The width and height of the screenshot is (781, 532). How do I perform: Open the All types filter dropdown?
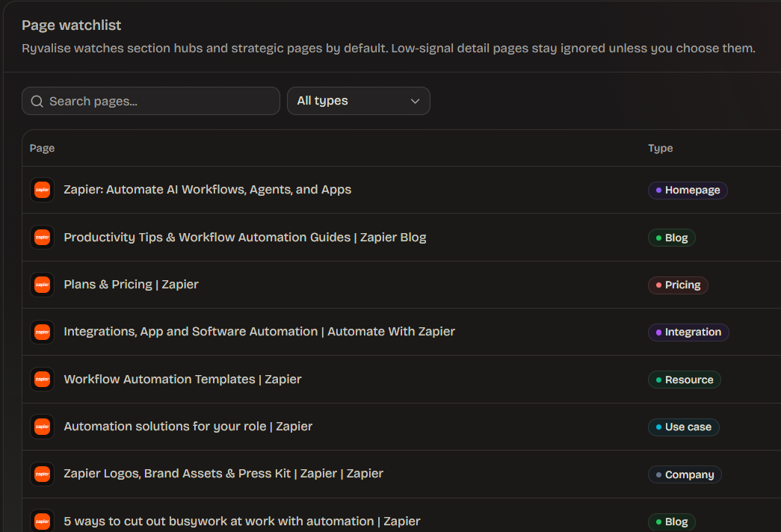(358, 101)
